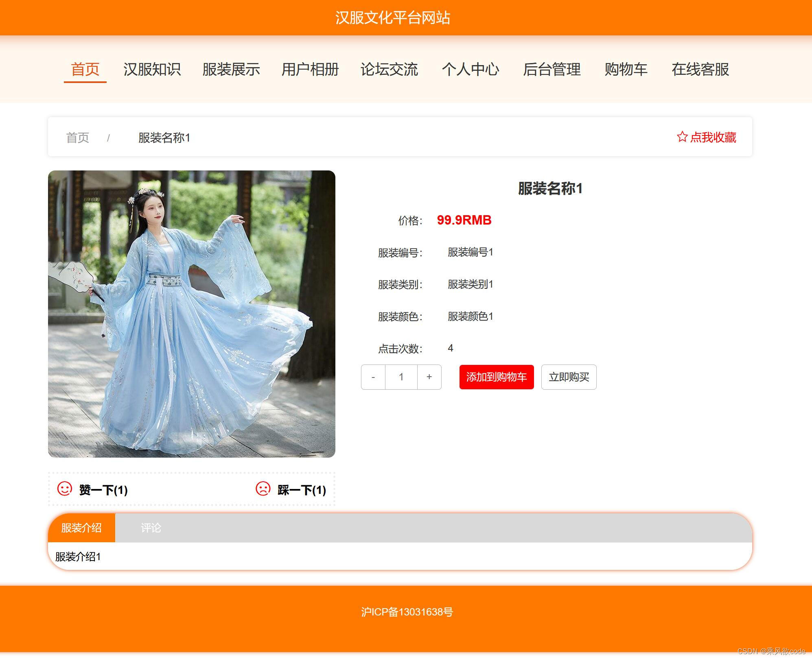The width and height of the screenshot is (812, 659).
Task: Switch to the 评论 tab
Action: (x=151, y=528)
